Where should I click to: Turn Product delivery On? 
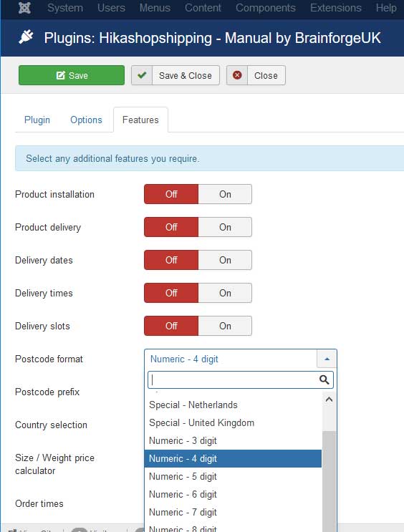[x=225, y=227]
